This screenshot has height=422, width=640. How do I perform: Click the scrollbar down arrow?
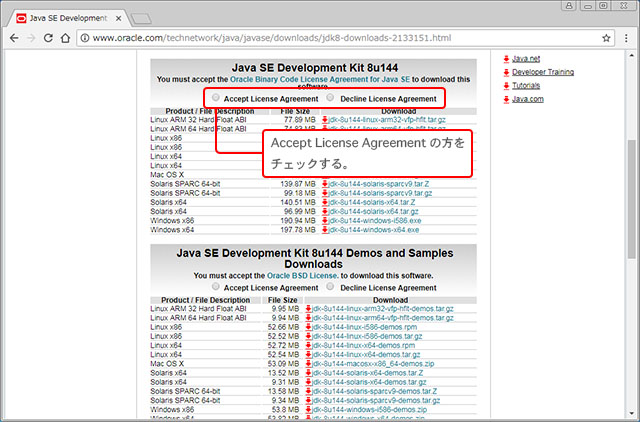(631, 414)
